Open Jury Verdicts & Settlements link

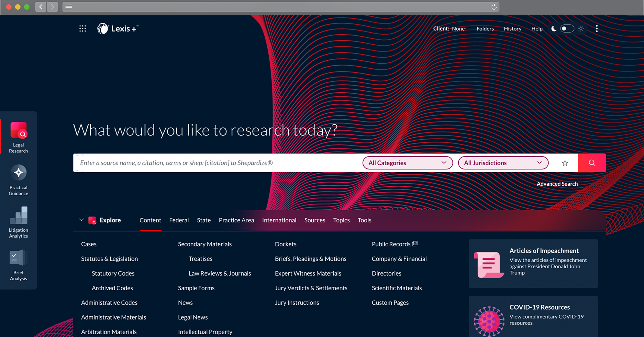311,288
